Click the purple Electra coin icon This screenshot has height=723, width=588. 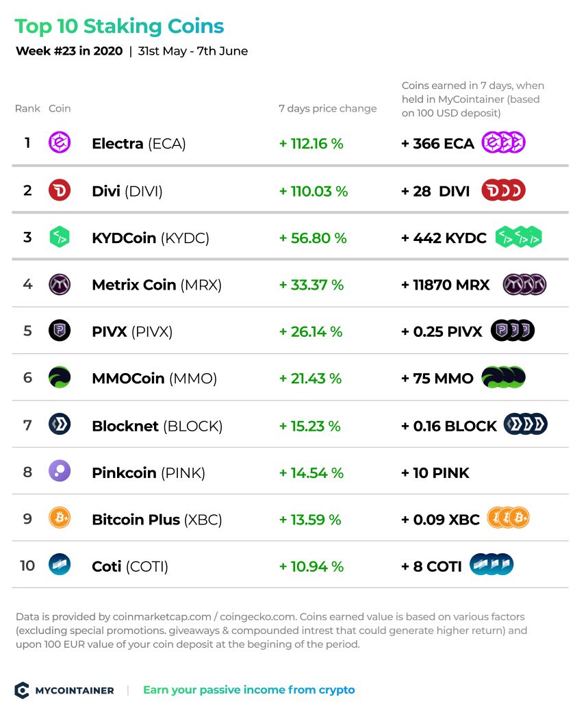tap(60, 142)
